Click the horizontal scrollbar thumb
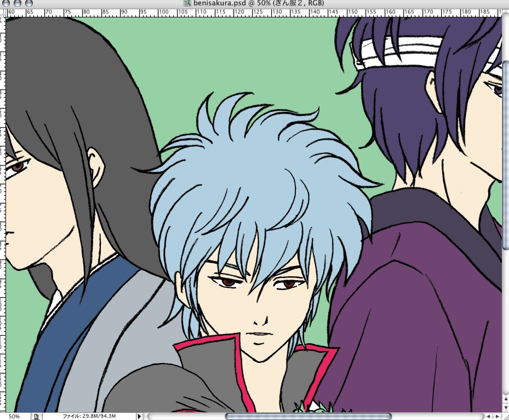Viewport: 509px width, 420px height. pyautogui.click(x=308, y=416)
